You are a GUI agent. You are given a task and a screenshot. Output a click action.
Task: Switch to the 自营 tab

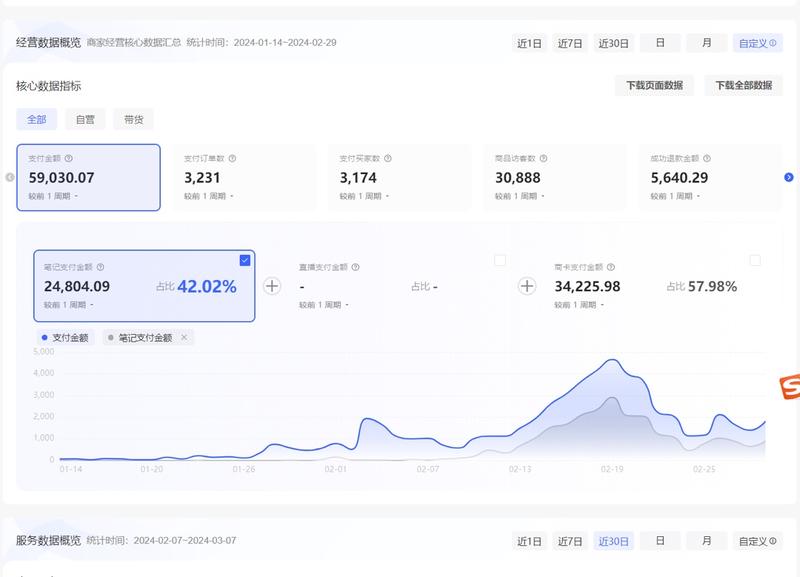(85, 119)
